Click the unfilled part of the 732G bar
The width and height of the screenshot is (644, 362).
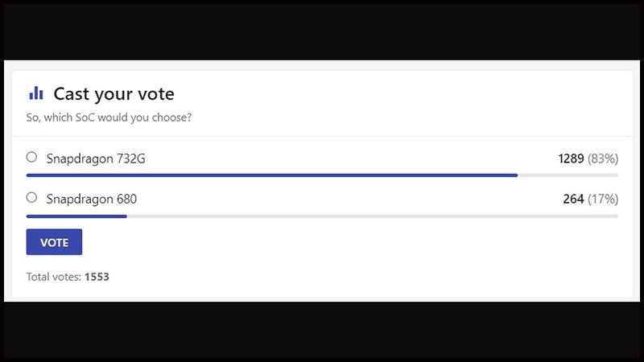click(568, 175)
